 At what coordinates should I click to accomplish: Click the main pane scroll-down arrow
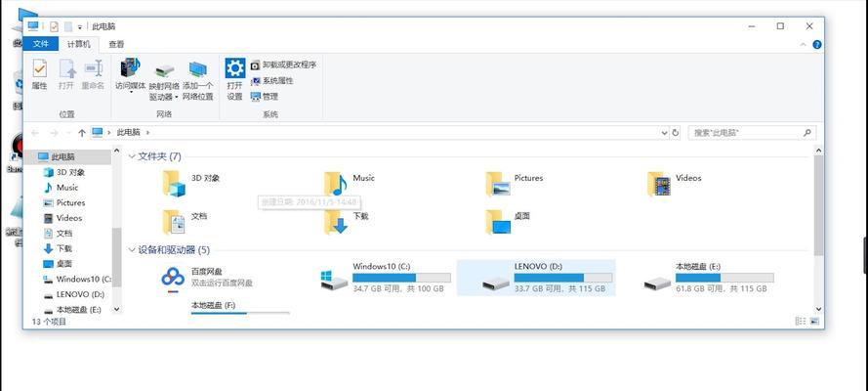tap(818, 309)
